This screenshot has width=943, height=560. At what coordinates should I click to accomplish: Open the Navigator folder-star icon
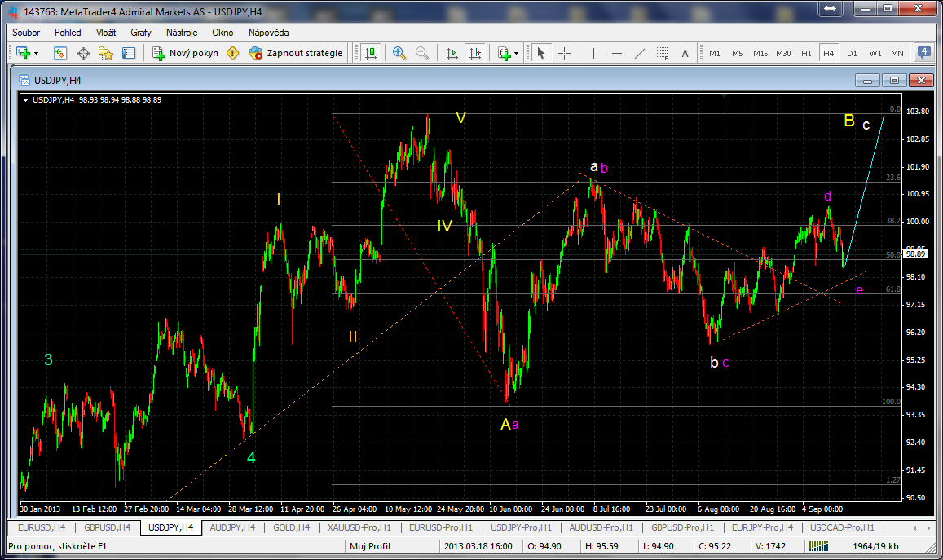click(x=106, y=53)
